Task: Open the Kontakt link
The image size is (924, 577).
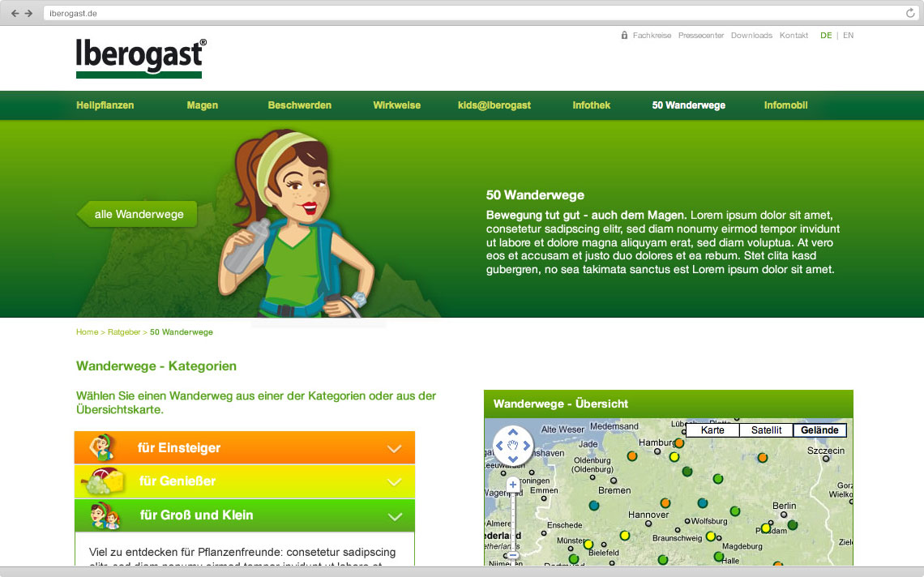Action: [794, 36]
